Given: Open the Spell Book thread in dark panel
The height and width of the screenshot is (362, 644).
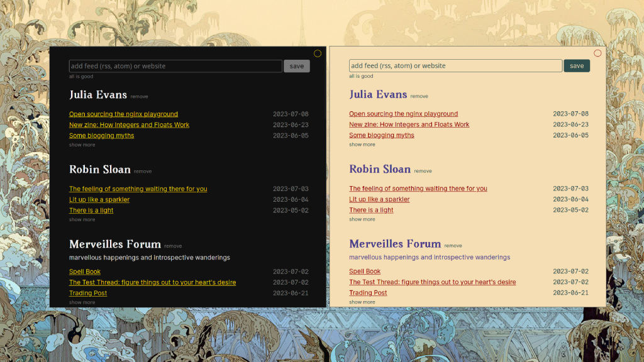Looking at the screenshot, I should (x=85, y=271).
